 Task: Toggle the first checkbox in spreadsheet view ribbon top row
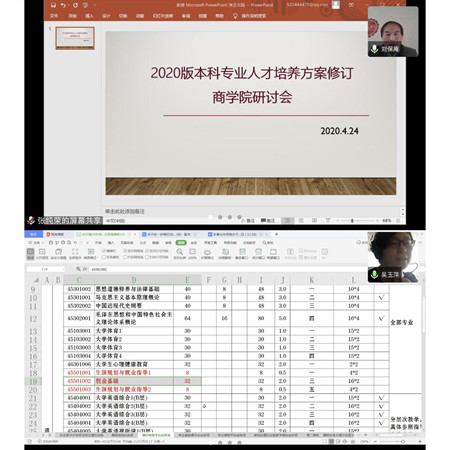click(x=104, y=250)
